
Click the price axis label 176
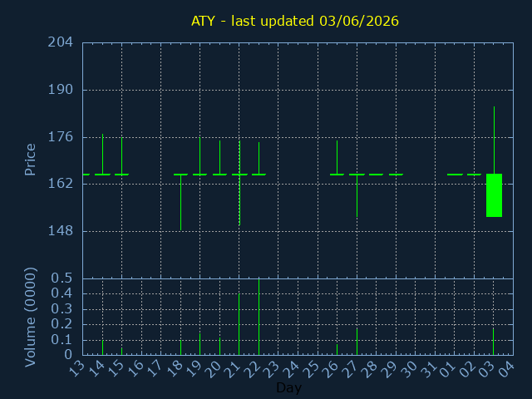pyautogui.click(x=61, y=137)
